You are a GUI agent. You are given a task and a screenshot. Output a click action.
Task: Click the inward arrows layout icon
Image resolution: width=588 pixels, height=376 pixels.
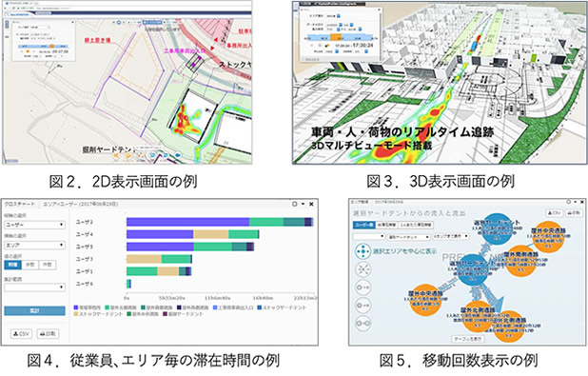[x=363, y=269]
